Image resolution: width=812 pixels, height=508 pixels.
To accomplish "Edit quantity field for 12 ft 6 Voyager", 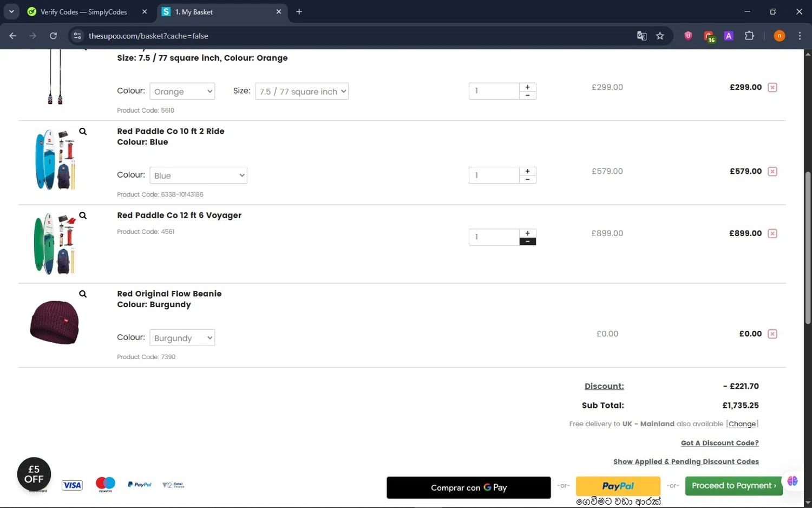I will 494,237.
